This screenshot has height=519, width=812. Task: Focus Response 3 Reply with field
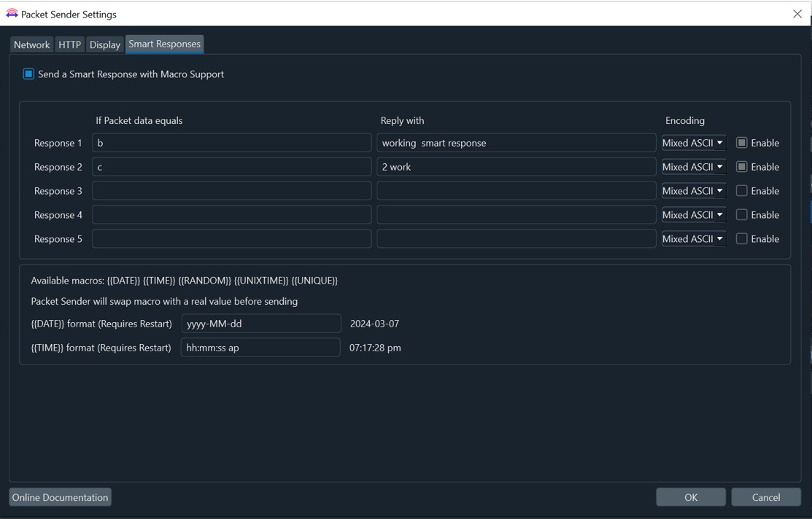[x=517, y=190]
